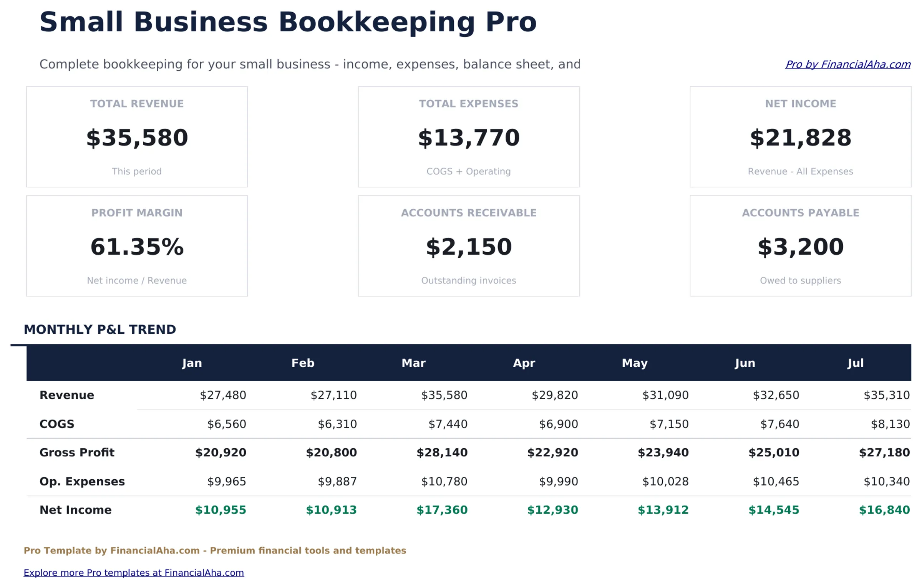Select the Net Income row label
Screen dimensions: 922x588
75,510
